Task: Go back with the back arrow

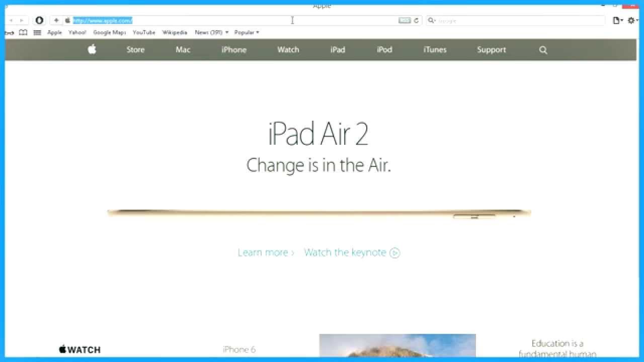Action: [11, 21]
